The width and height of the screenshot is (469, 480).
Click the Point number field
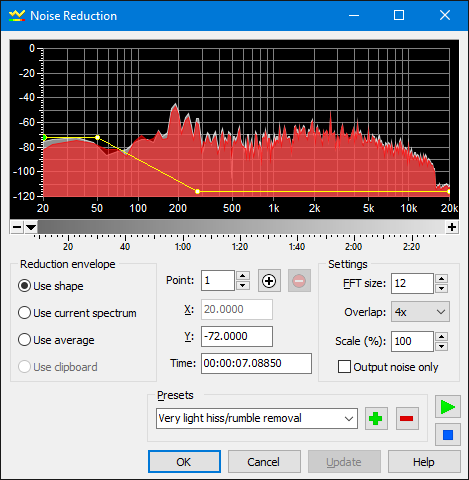coord(218,281)
